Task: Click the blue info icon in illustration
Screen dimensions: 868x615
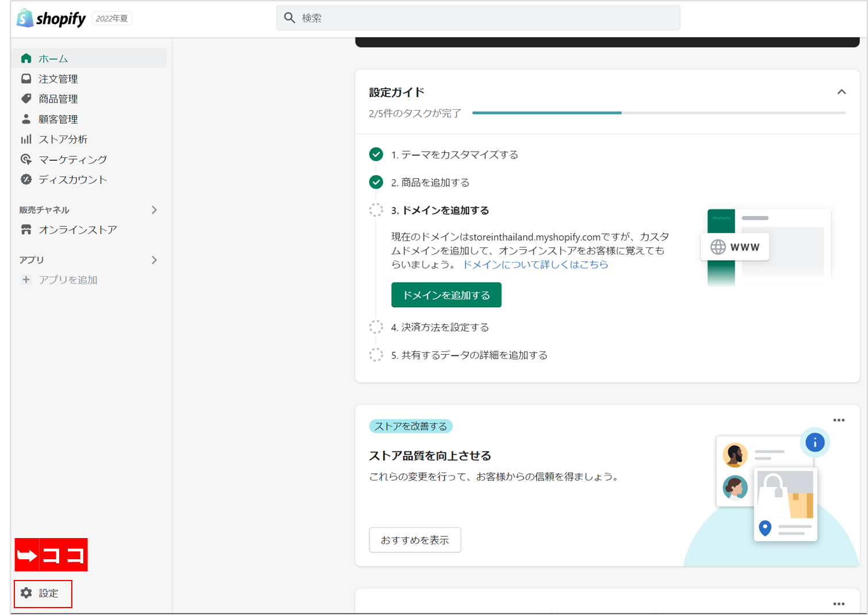Action: pyautogui.click(x=815, y=442)
